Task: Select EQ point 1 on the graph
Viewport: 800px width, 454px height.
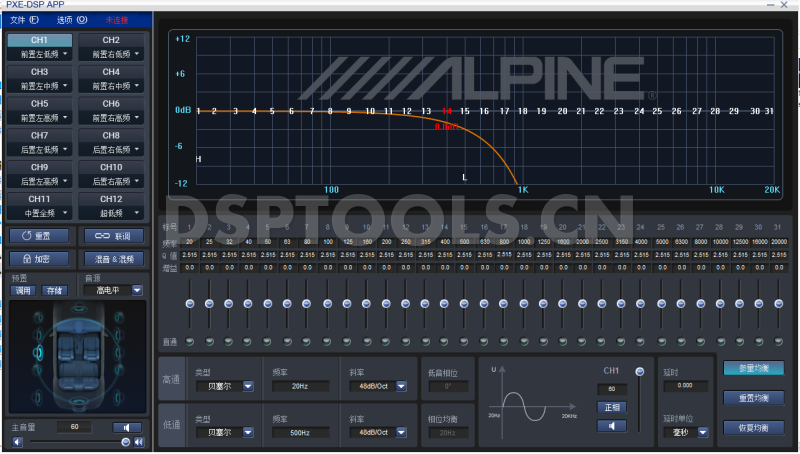Action: point(198,111)
